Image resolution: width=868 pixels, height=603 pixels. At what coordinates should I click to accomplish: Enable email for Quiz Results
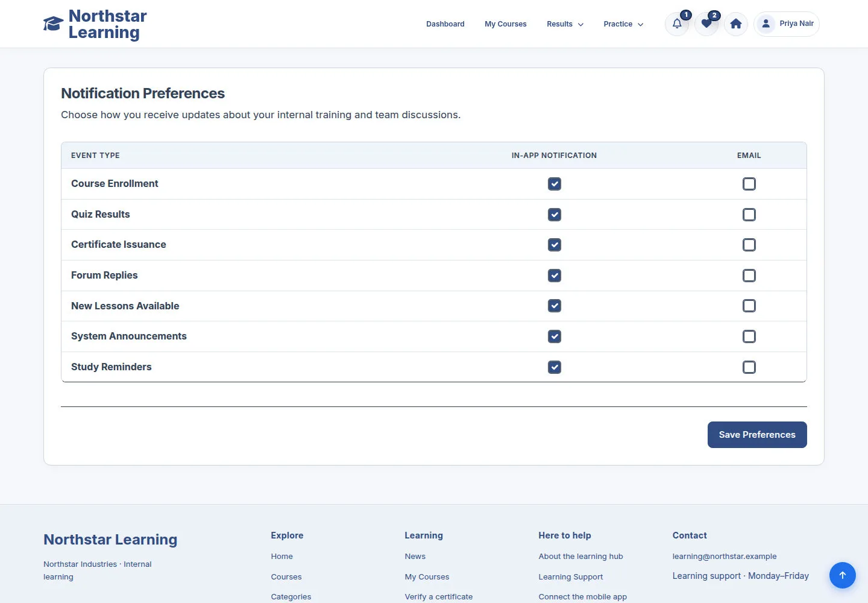749,215
